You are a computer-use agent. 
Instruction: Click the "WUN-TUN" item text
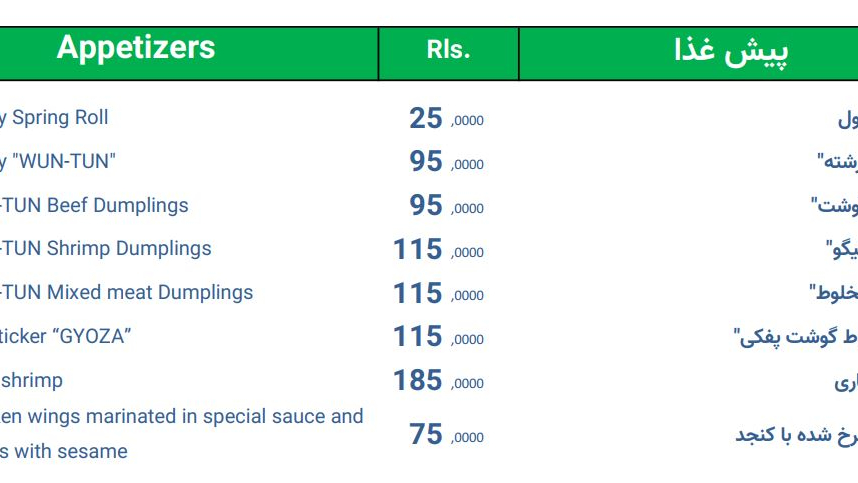coord(57,161)
